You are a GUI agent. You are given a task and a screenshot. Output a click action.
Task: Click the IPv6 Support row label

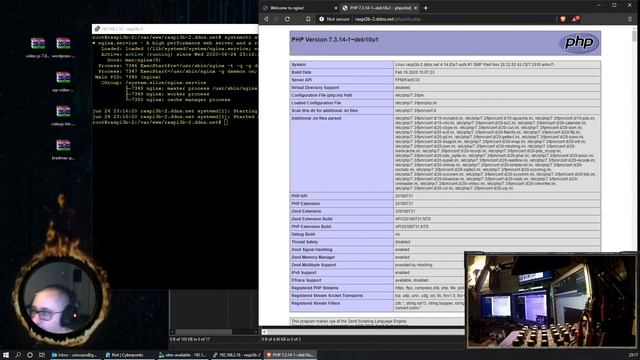tap(304, 273)
